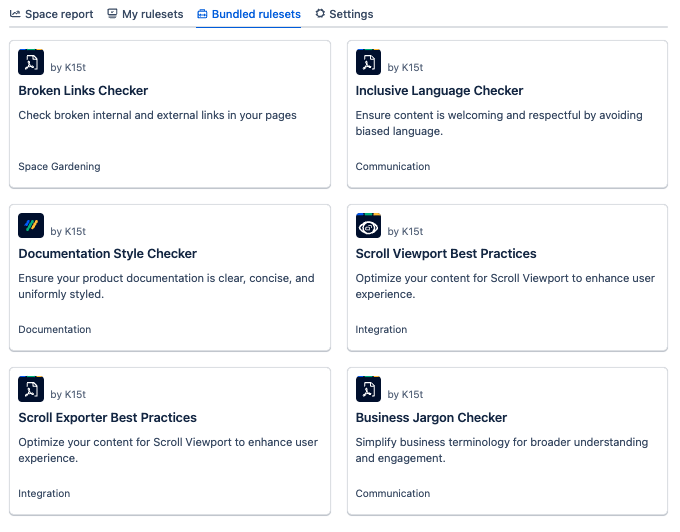
Task: Click the Settings gear icon
Action: click(x=320, y=14)
